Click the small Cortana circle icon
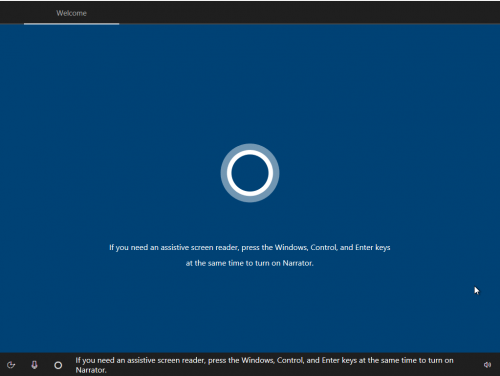This screenshot has height=376, width=500. coord(58,365)
